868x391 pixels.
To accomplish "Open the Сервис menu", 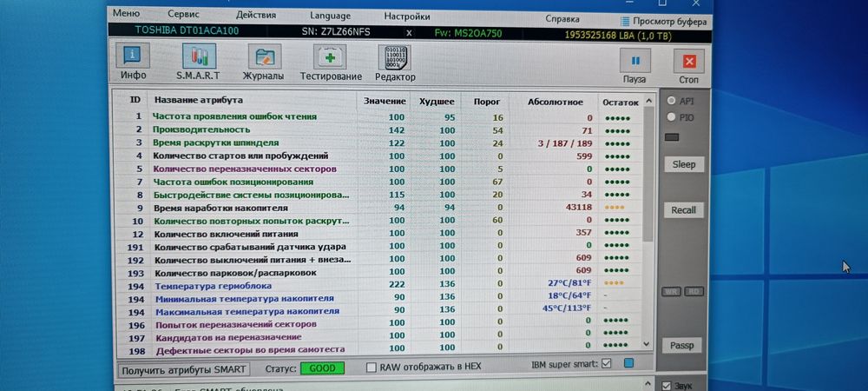I will tap(184, 14).
